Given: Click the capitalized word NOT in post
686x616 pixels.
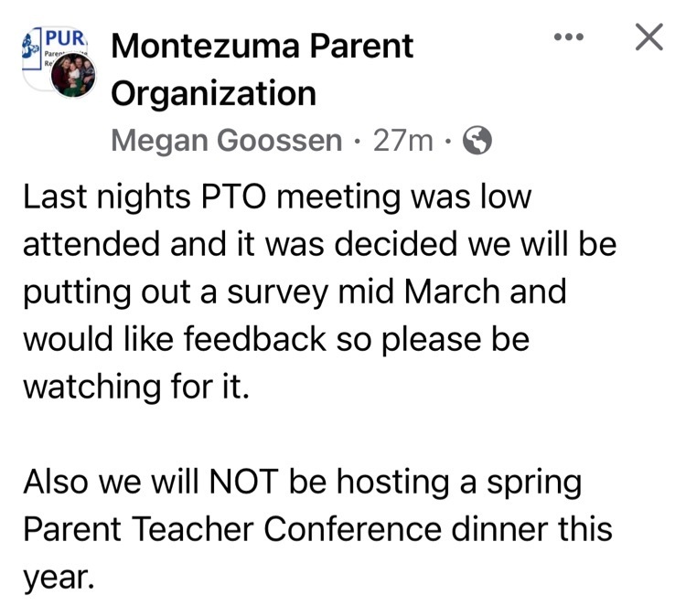Looking at the screenshot, I should pos(244,481).
